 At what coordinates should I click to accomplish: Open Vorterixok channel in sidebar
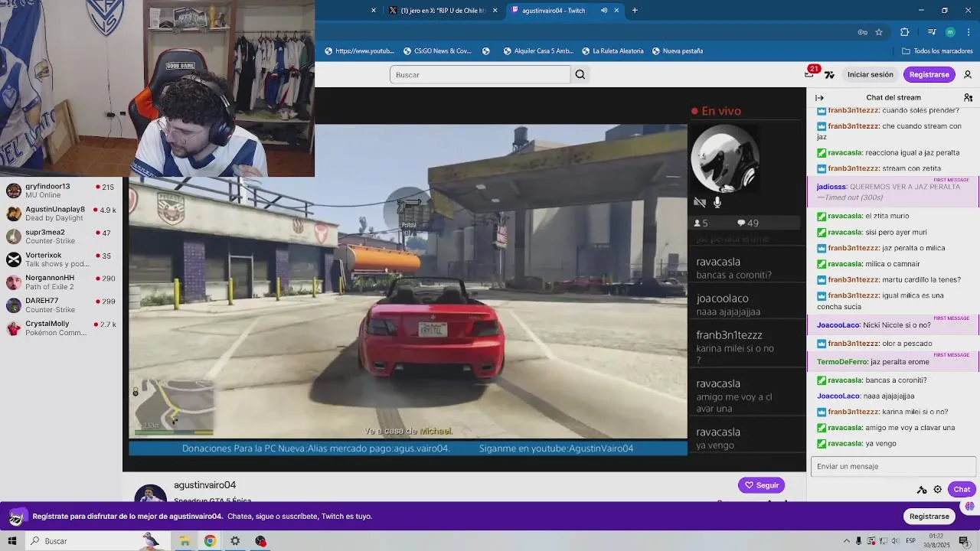coord(61,259)
